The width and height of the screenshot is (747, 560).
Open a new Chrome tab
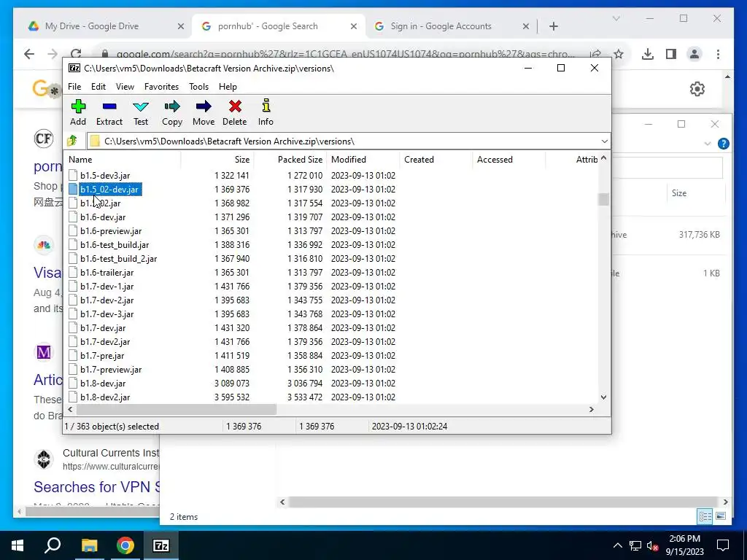[553, 26]
